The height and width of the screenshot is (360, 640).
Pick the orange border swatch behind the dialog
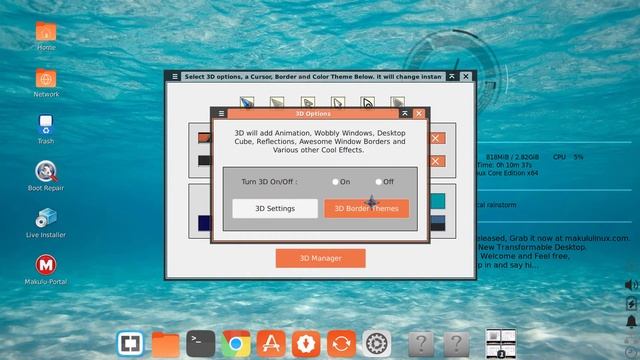coord(204,138)
